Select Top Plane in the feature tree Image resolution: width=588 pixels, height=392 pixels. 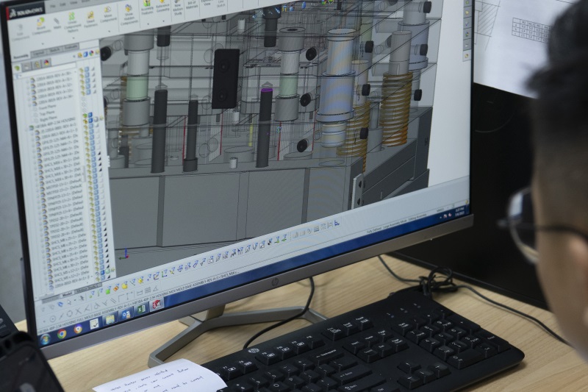(x=46, y=113)
